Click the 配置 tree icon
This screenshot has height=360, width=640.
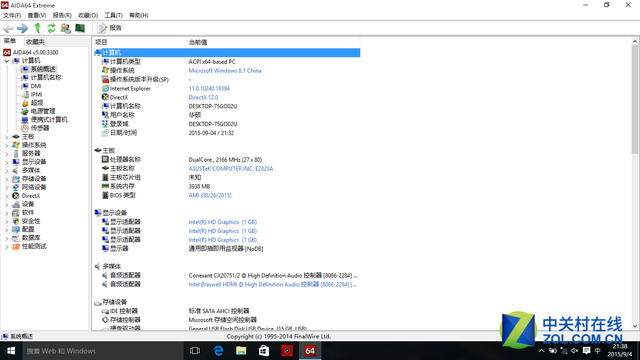coord(16,229)
